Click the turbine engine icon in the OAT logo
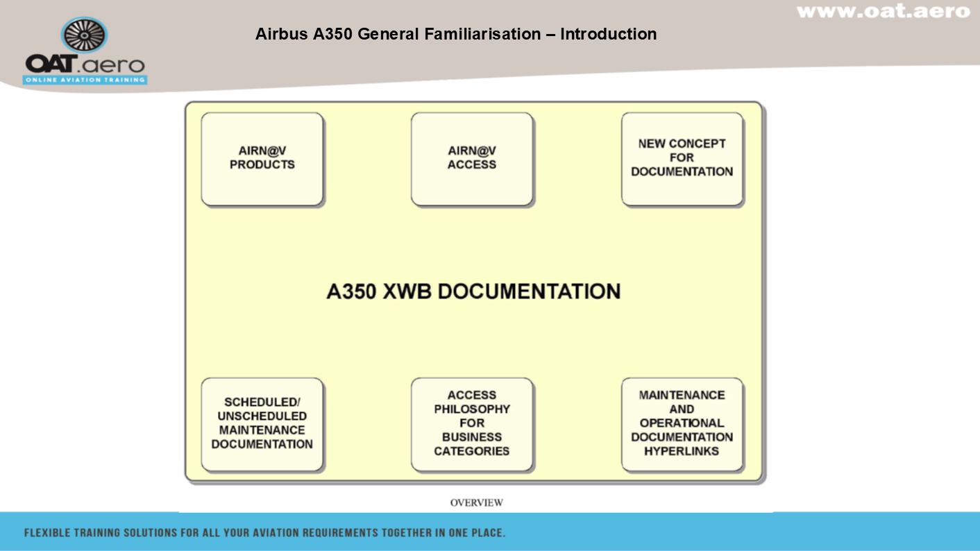 84,35
